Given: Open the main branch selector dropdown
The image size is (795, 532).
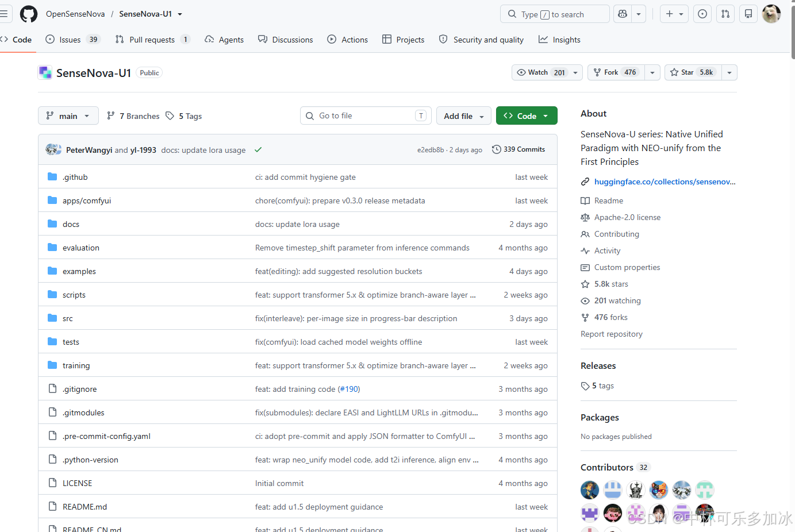Looking at the screenshot, I should pyautogui.click(x=68, y=115).
